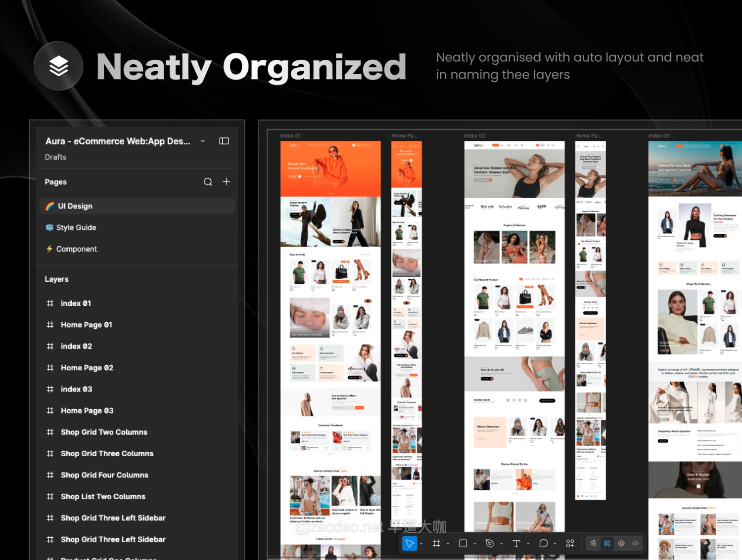Click the Aura - eCommerce file title
742x560 pixels.
click(x=118, y=141)
